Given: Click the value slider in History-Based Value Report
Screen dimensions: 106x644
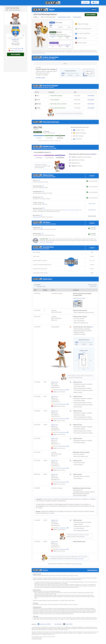Looking at the screenshot, I should pos(49,136).
